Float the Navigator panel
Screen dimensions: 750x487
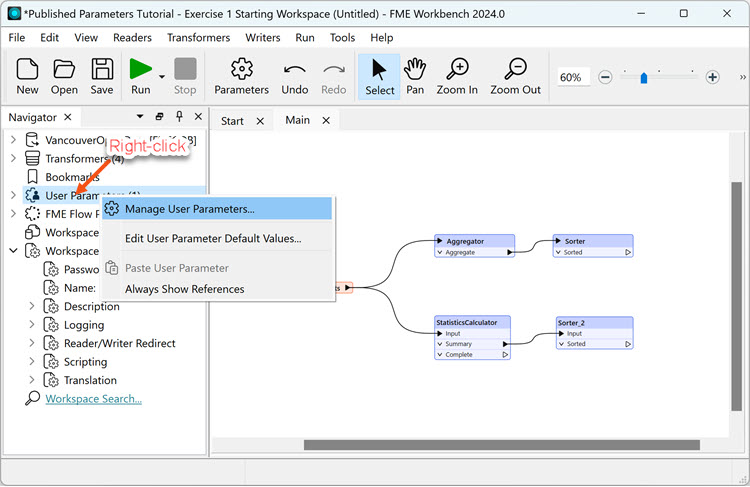[159, 116]
